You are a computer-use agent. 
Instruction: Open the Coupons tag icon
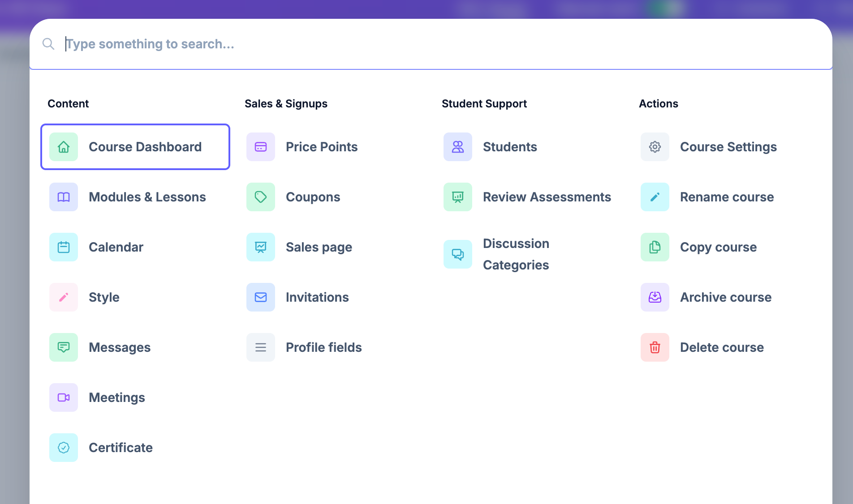[260, 197]
